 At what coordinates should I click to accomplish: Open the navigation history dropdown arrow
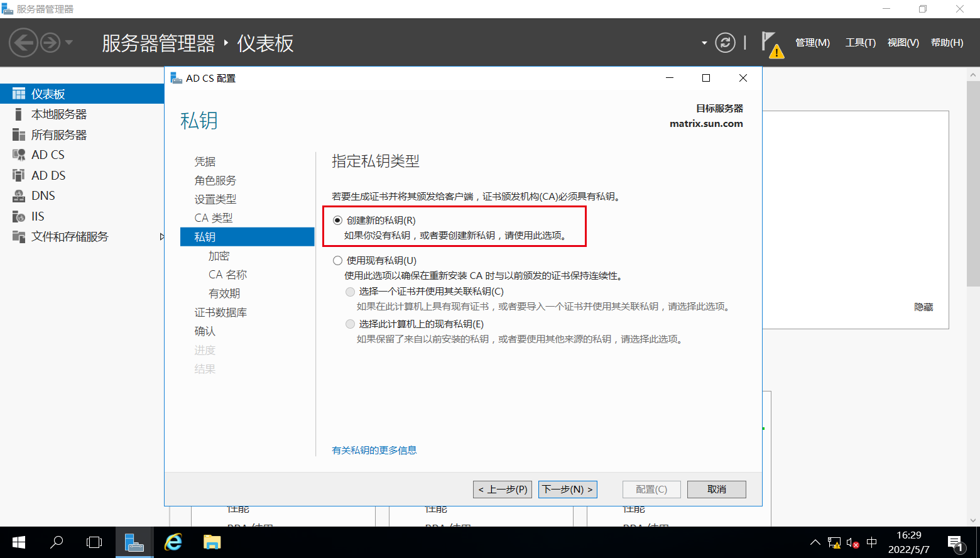[69, 43]
